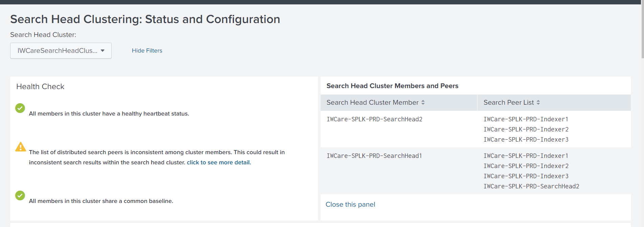Open the 'click to see more detail' link
The height and width of the screenshot is (227, 644).
[x=218, y=162]
